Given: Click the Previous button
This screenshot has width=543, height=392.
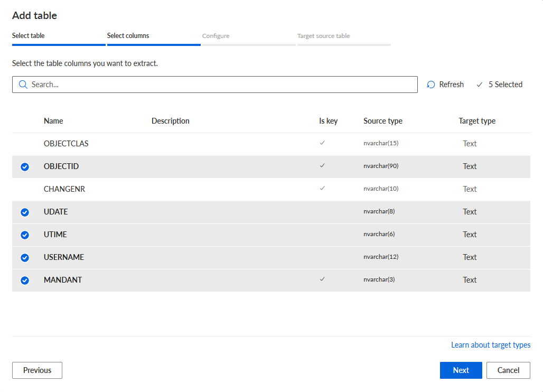Looking at the screenshot, I should [x=37, y=370].
